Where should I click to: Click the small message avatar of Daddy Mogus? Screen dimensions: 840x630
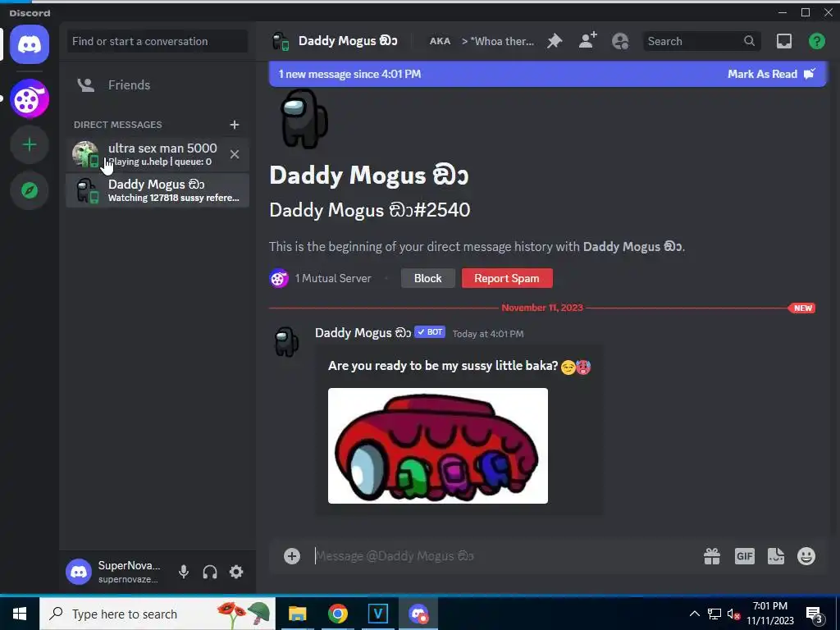pos(286,342)
